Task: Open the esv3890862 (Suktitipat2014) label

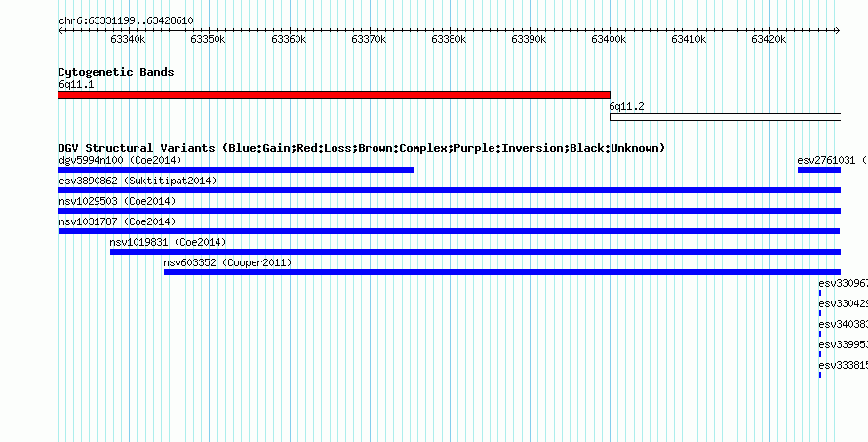Action: point(138,181)
